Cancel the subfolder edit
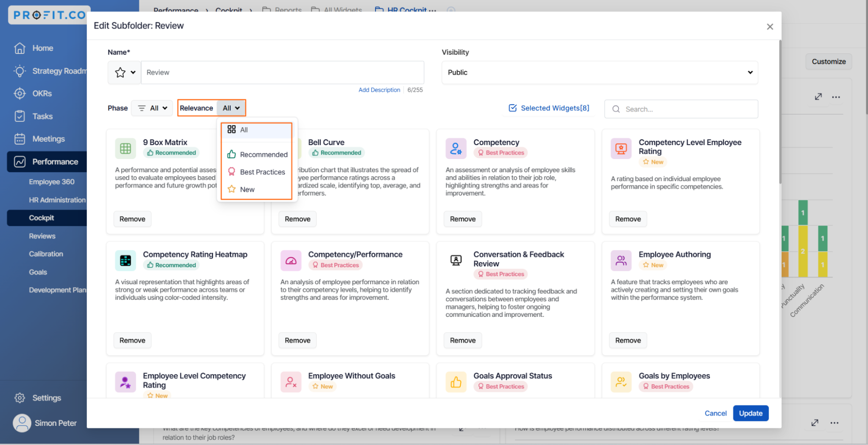 pyautogui.click(x=716, y=413)
